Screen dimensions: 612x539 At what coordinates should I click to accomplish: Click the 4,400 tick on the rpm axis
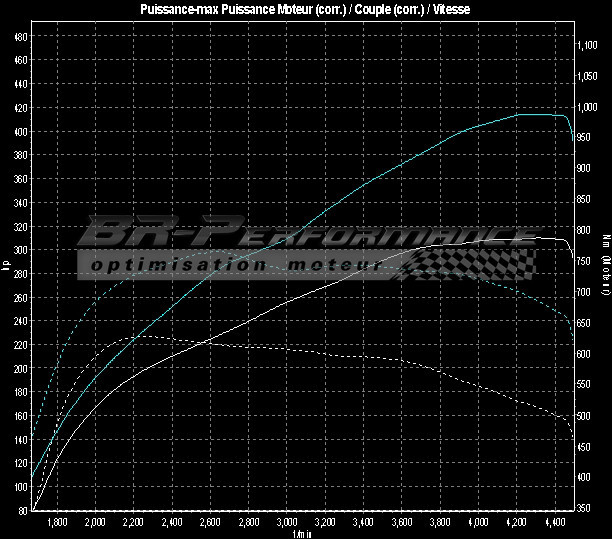click(x=555, y=523)
